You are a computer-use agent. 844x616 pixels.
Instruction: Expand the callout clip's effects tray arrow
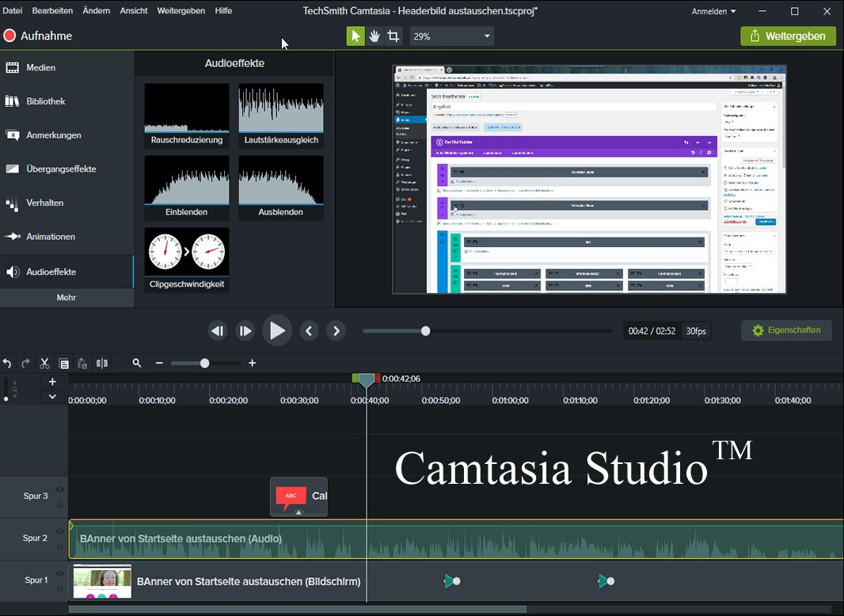pos(298,512)
